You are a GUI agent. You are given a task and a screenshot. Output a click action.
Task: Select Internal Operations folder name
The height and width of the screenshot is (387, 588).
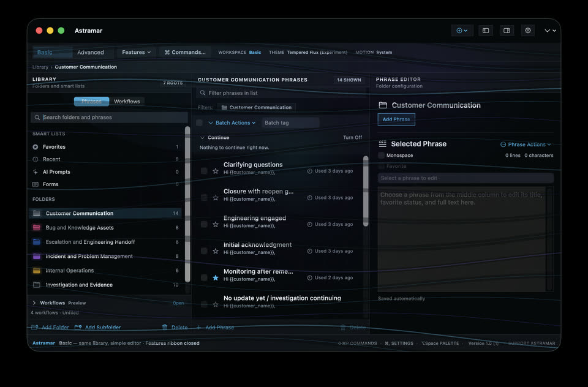point(69,271)
